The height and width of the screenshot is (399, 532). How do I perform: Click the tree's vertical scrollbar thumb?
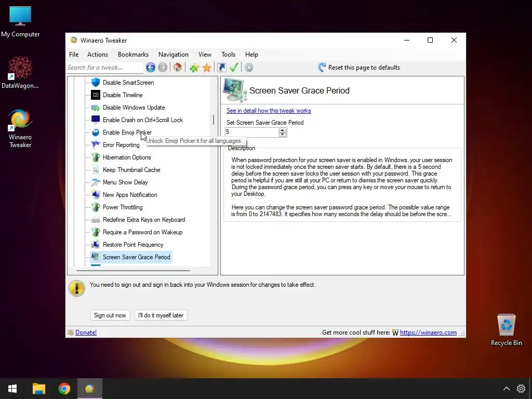coord(214,120)
